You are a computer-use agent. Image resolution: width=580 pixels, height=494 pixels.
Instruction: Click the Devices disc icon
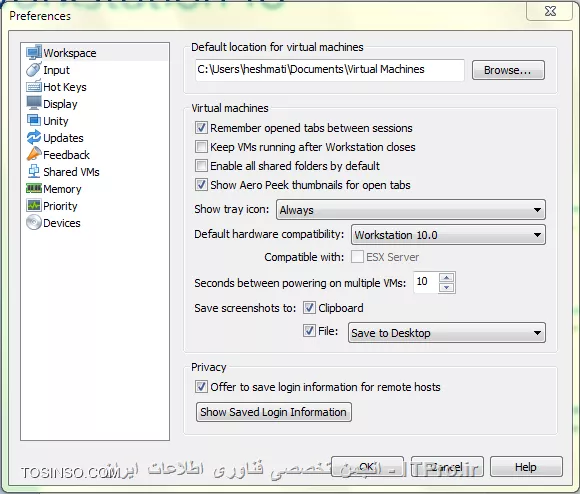coord(34,223)
